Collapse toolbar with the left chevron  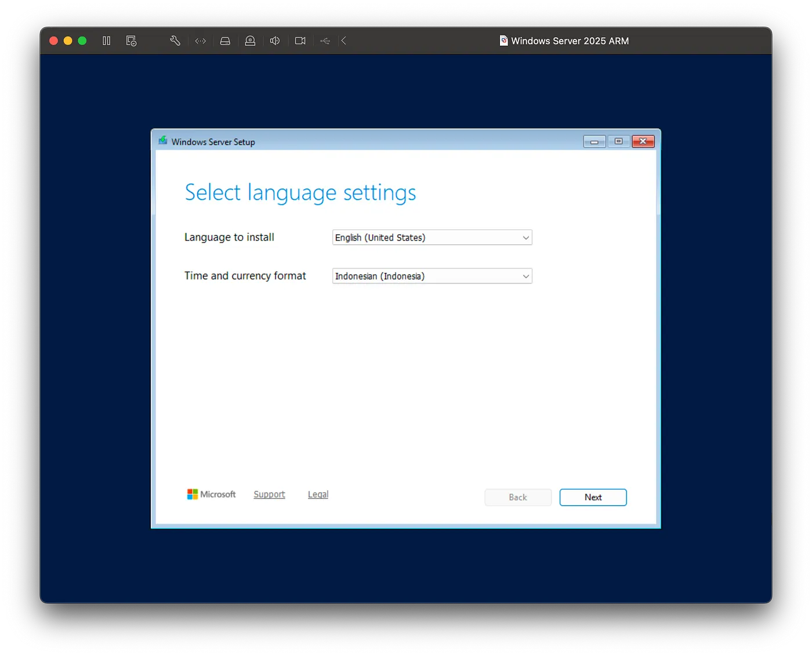(344, 41)
